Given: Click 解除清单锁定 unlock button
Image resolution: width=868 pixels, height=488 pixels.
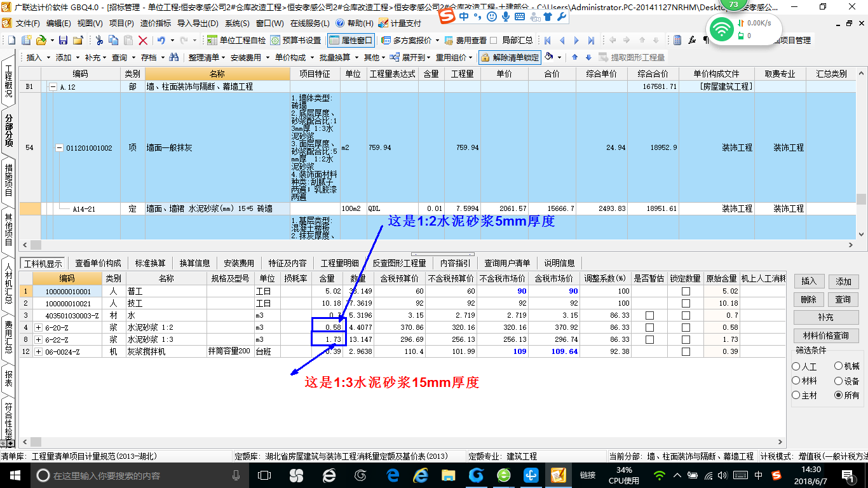Looking at the screenshot, I should (510, 57).
